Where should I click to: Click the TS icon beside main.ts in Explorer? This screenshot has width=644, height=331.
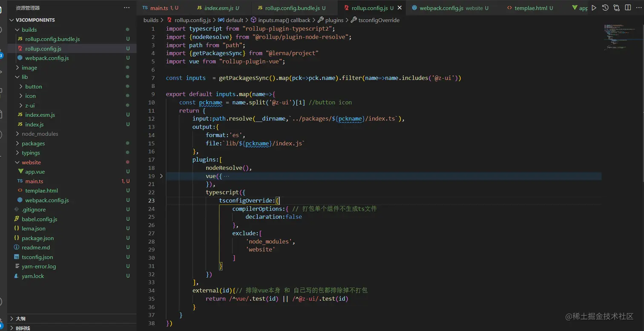click(x=20, y=181)
